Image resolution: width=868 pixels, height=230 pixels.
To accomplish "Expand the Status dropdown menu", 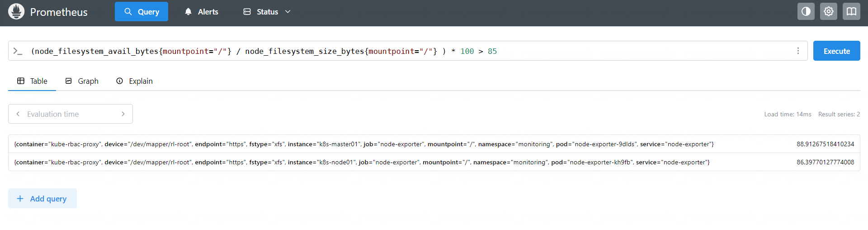I will point(267,12).
